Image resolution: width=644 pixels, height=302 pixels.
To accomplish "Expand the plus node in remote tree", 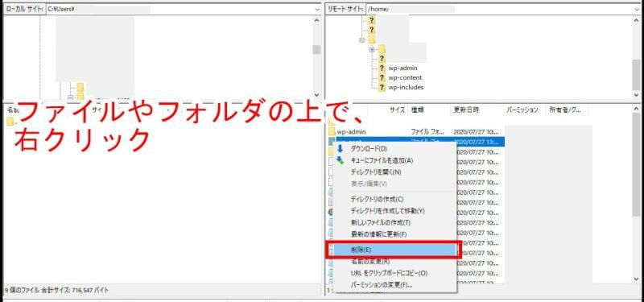I will pos(372,50).
